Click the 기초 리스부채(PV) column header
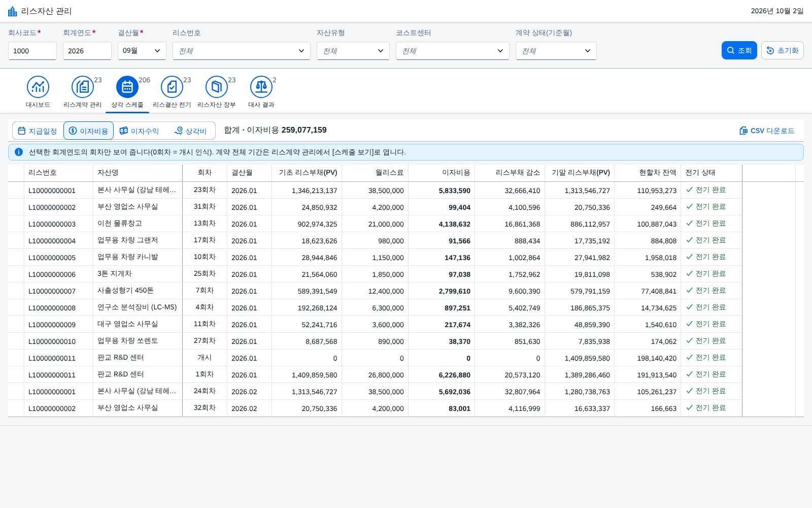 click(x=307, y=173)
